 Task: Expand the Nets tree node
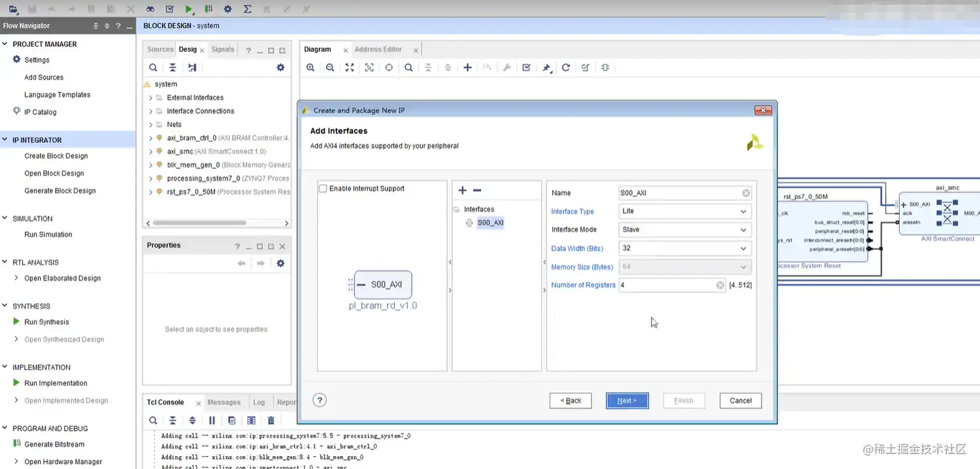point(150,124)
